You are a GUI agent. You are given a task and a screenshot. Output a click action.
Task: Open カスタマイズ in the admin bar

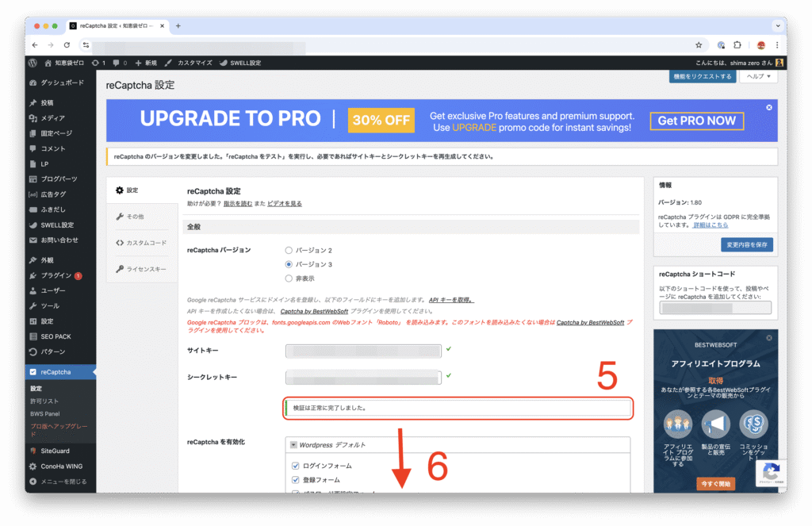[189, 63]
